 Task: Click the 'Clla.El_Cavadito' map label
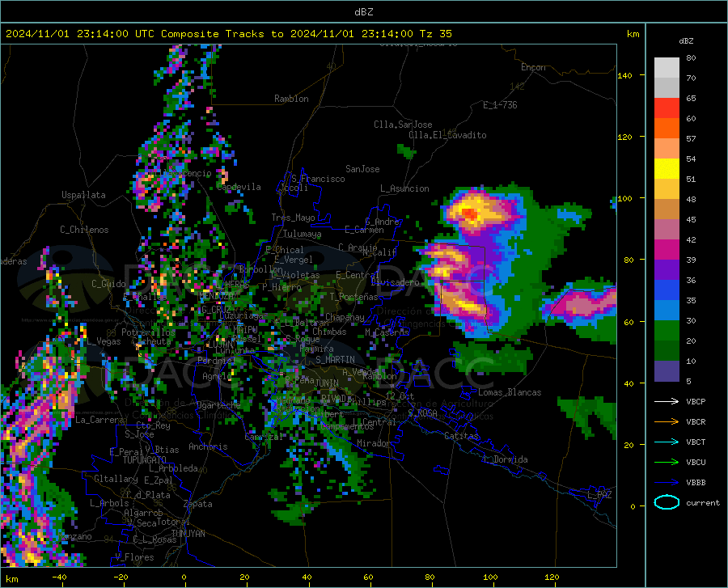pos(447,135)
